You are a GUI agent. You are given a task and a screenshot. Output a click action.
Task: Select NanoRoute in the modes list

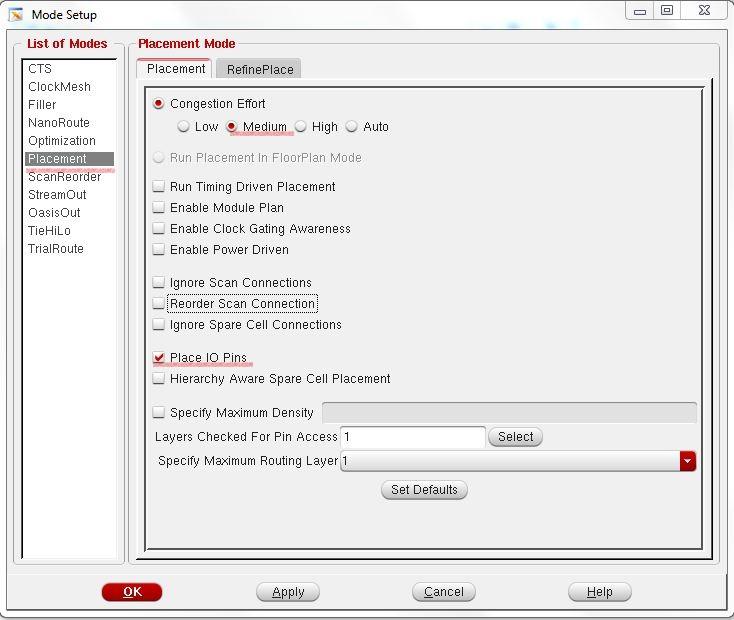[x=59, y=123]
